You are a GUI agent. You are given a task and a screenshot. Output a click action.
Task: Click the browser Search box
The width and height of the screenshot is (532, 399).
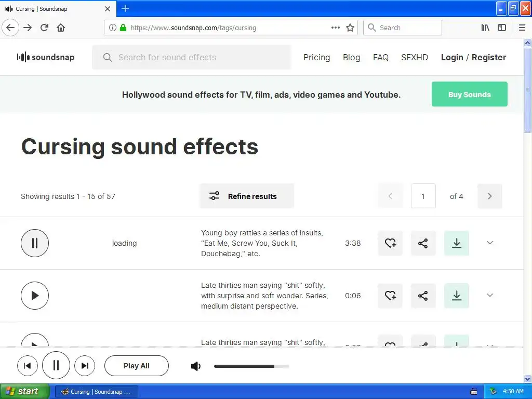tap(403, 28)
